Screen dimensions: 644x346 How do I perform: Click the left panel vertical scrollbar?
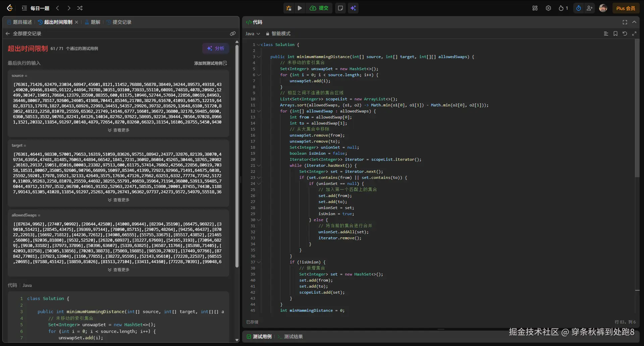(237, 156)
